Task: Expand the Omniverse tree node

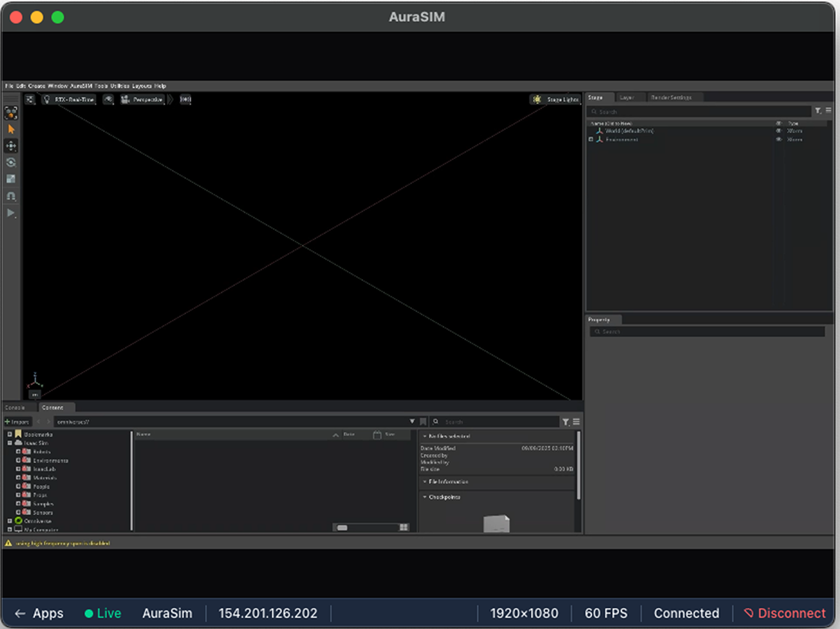Action: click(x=10, y=521)
